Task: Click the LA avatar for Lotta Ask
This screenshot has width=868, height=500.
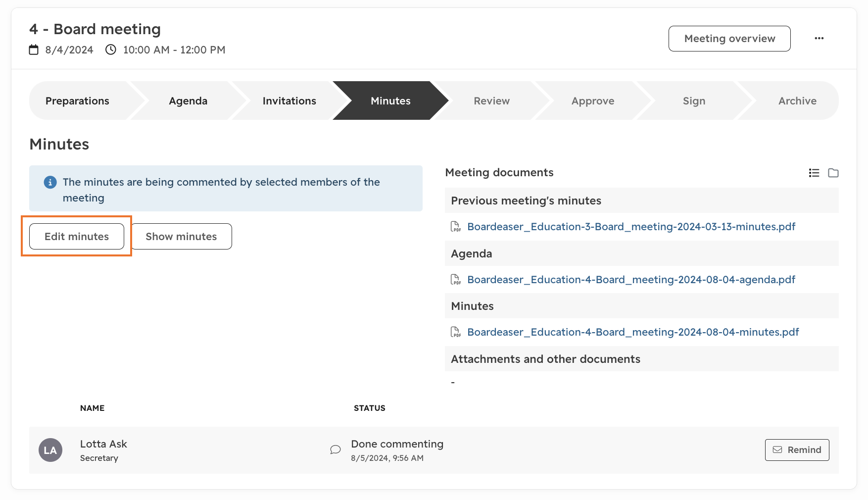Action: [50, 450]
